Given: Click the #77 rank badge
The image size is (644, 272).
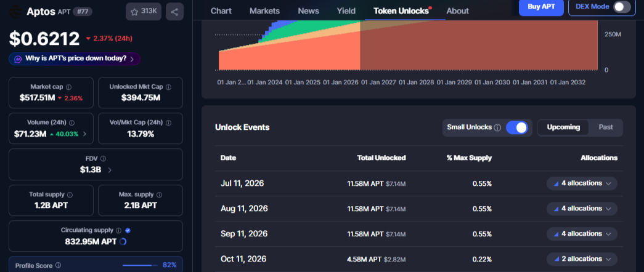Looking at the screenshot, I should click(83, 12).
